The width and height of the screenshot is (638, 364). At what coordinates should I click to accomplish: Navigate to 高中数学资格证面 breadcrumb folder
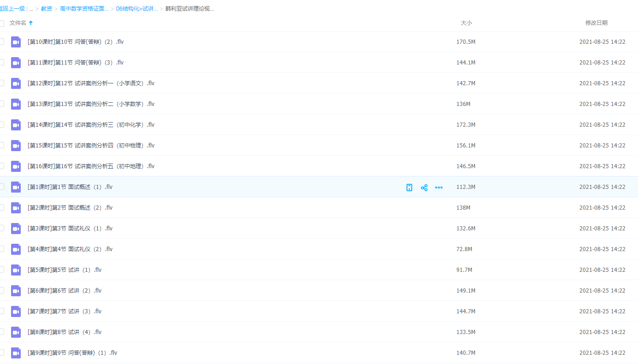[x=84, y=9]
